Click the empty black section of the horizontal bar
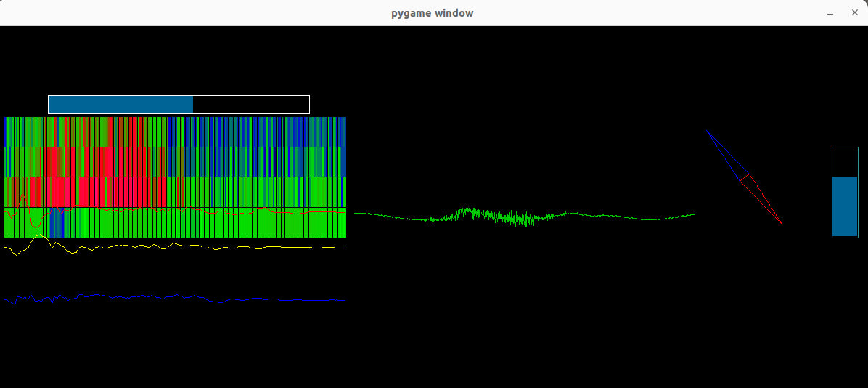The width and height of the screenshot is (868, 388). click(x=250, y=105)
